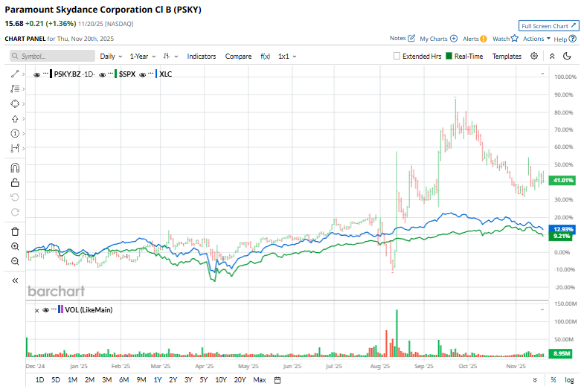584x392 pixels.
Task: Click the undo arrow icon
Action: click(15, 197)
